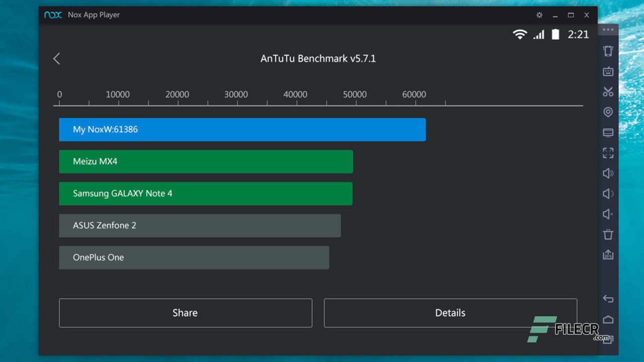Expand the sidebar more options menu
644x362 pixels.
pos(608,29)
